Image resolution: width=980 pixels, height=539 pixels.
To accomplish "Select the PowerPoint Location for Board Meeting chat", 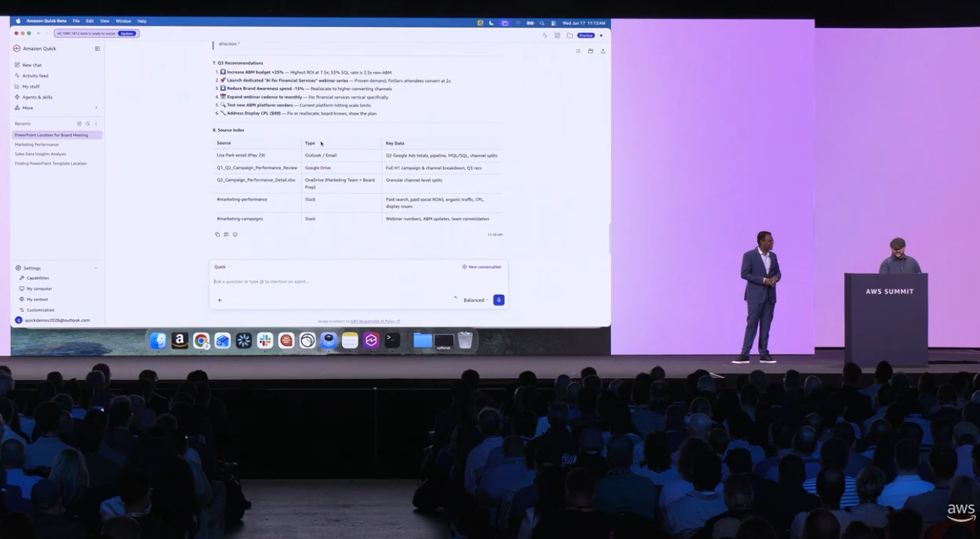I will pos(57,135).
